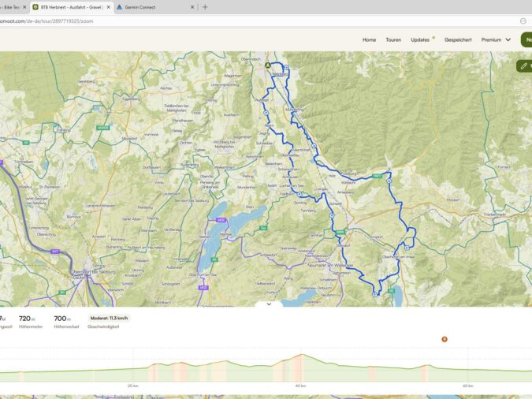Click the browser address bar icon at right

click(523, 21)
